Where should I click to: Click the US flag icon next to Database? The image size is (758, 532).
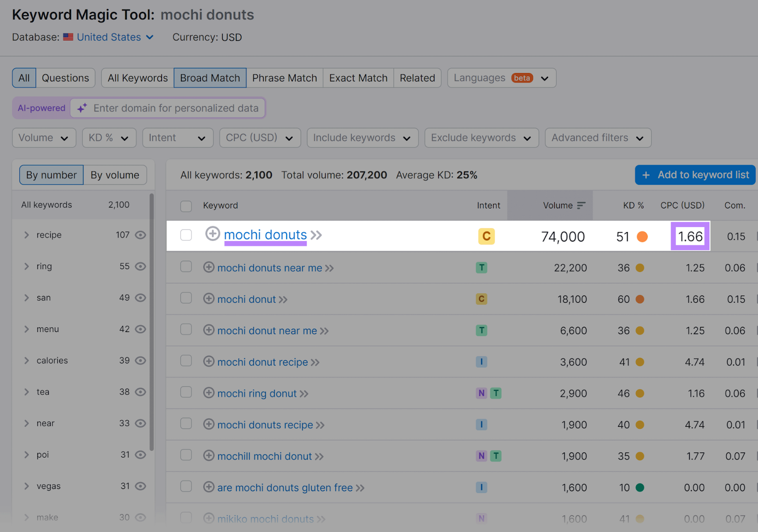[68, 37]
